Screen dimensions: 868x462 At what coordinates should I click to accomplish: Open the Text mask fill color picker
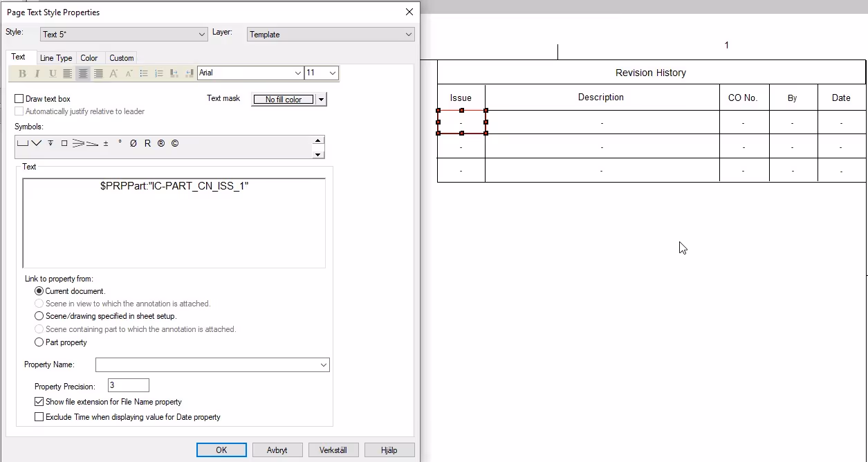pyautogui.click(x=320, y=99)
